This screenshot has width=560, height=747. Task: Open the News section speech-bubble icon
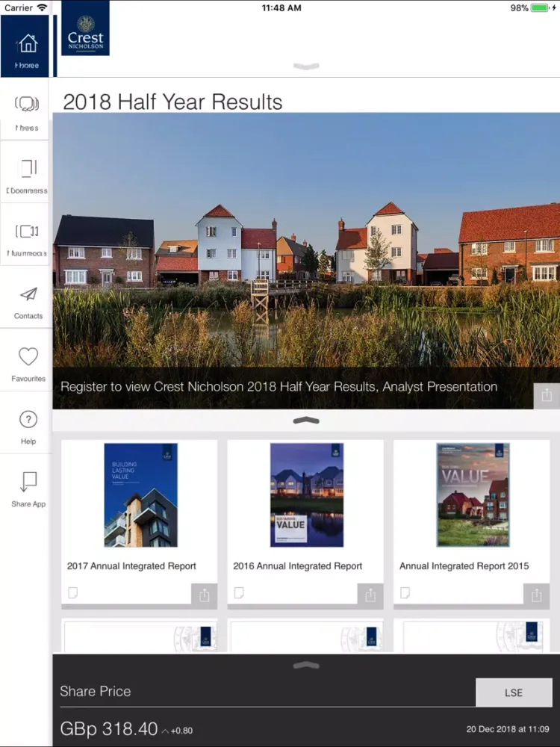[x=27, y=103]
